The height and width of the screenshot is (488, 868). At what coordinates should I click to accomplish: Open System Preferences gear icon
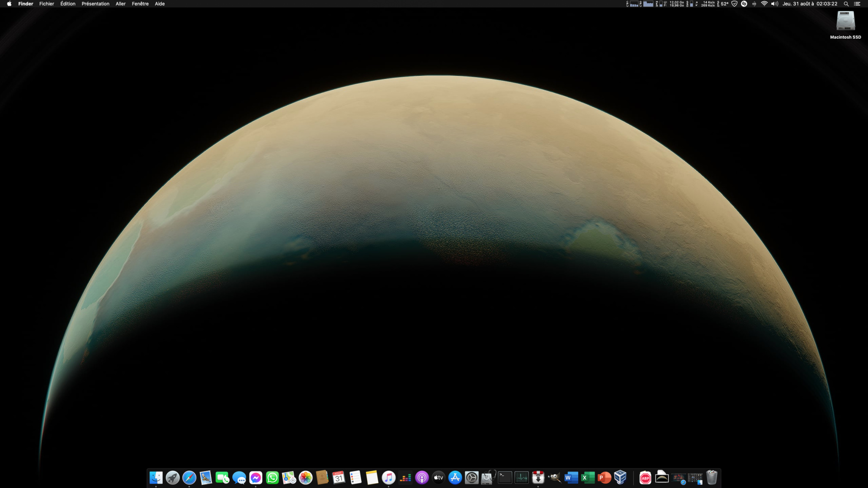coord(472,478)
